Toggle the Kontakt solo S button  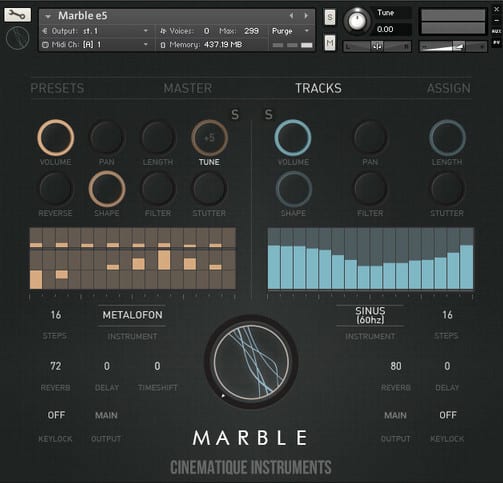click(x=330, y=17)
